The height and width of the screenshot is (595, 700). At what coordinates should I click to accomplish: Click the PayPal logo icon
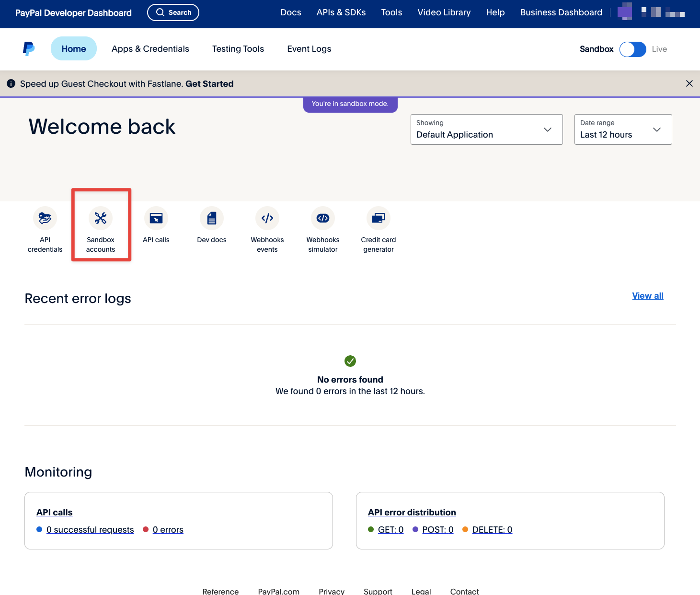[29, 49]
